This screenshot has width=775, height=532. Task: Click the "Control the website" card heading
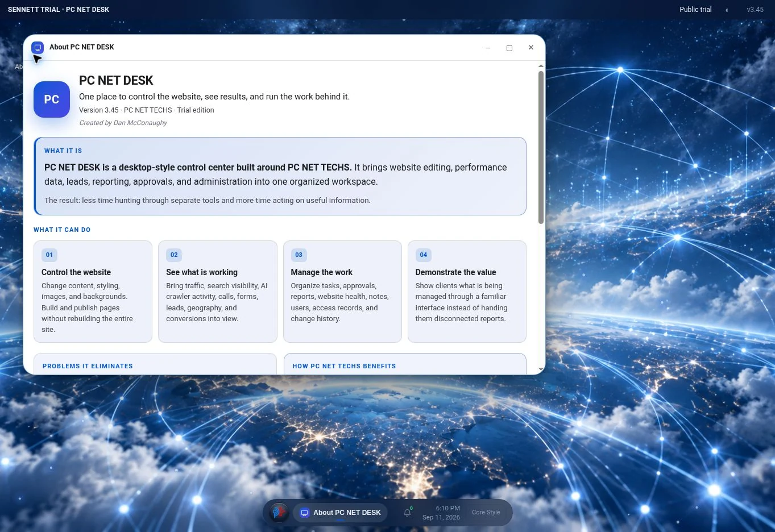pos(76,272)
